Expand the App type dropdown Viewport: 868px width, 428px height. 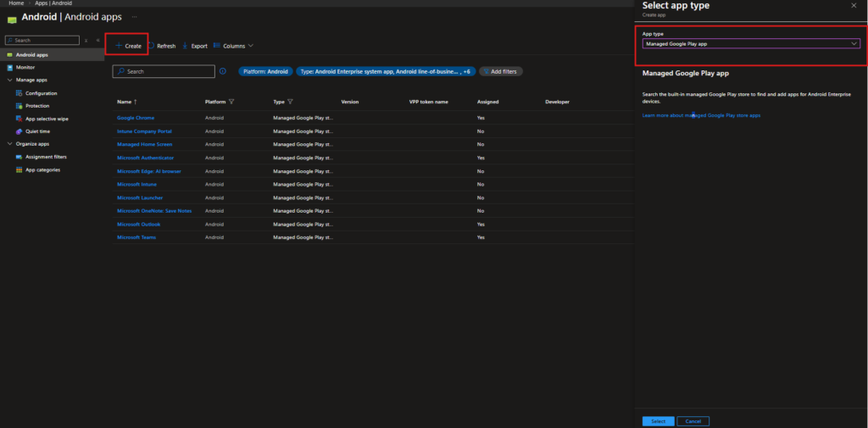click(751, 42)
